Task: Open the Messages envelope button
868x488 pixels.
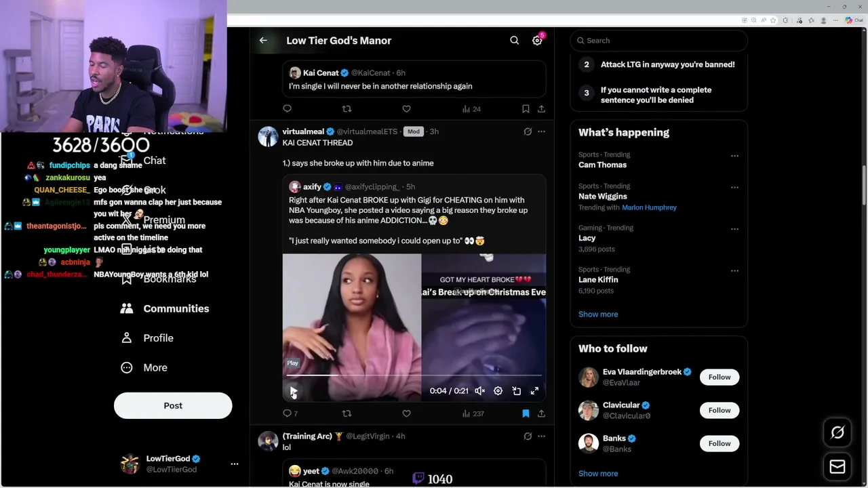Action: (x=837, y=467)
